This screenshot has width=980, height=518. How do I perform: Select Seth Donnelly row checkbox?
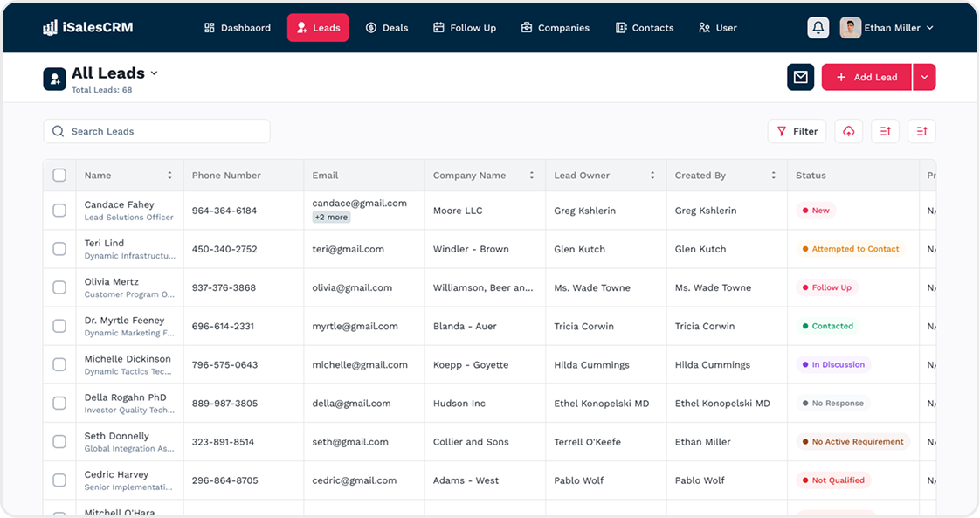[x=59, y=442]
